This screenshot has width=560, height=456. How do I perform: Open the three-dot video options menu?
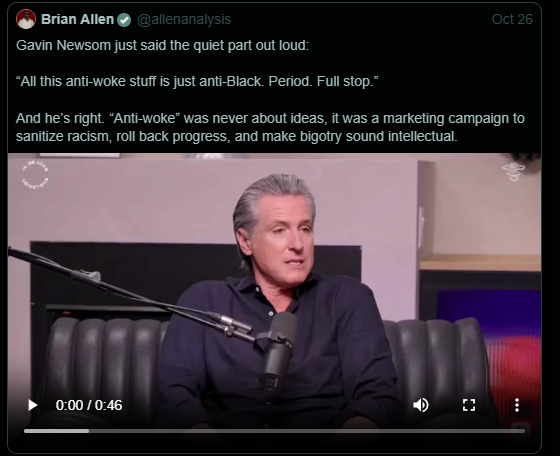(x=517, y=405)
